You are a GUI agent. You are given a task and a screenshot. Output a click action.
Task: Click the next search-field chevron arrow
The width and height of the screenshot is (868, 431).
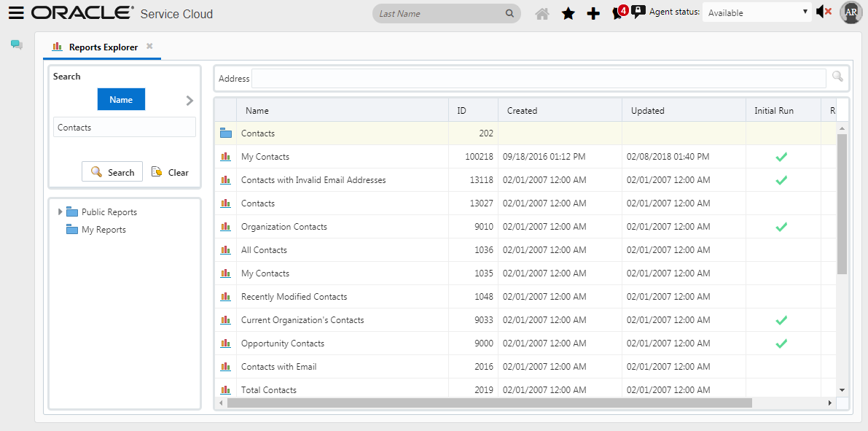pyautogui.click(x=189, y=100)
